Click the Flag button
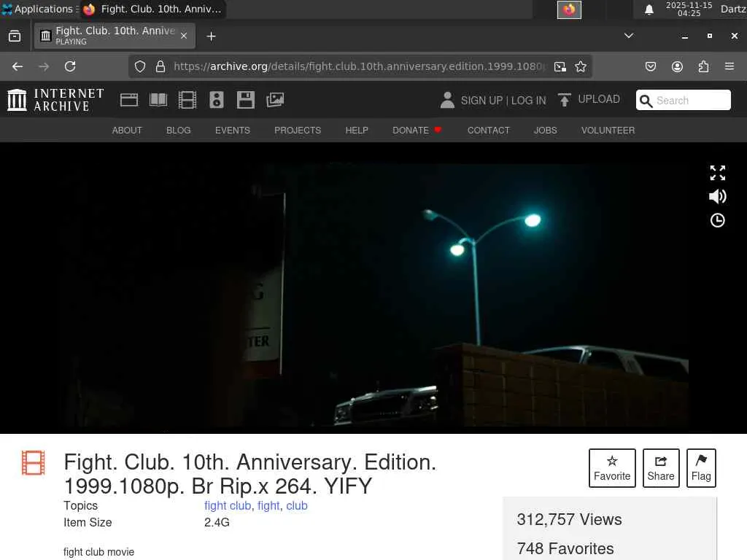Screen dimensions: 747x560 point(701,468)
